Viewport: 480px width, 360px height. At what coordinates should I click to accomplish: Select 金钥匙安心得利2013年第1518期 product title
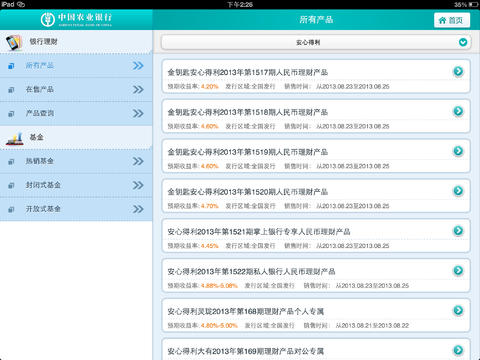(x=248, y=112)
